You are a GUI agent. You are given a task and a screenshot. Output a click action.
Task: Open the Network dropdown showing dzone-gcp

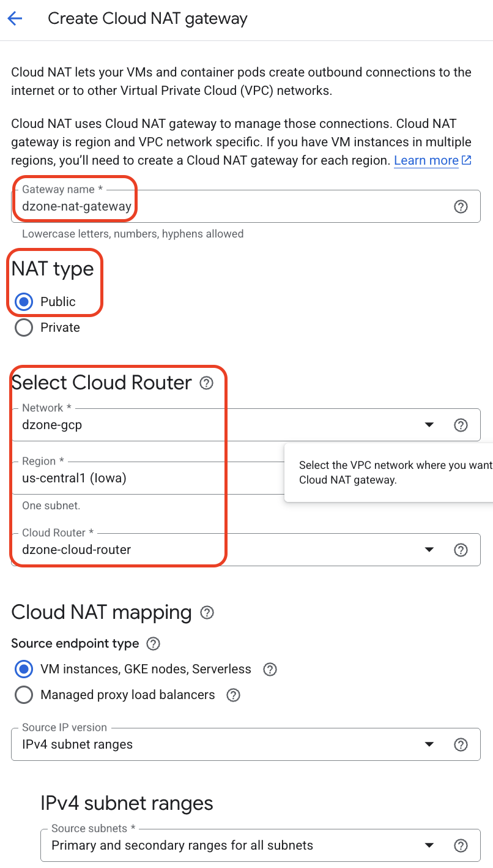coord(429,424)
